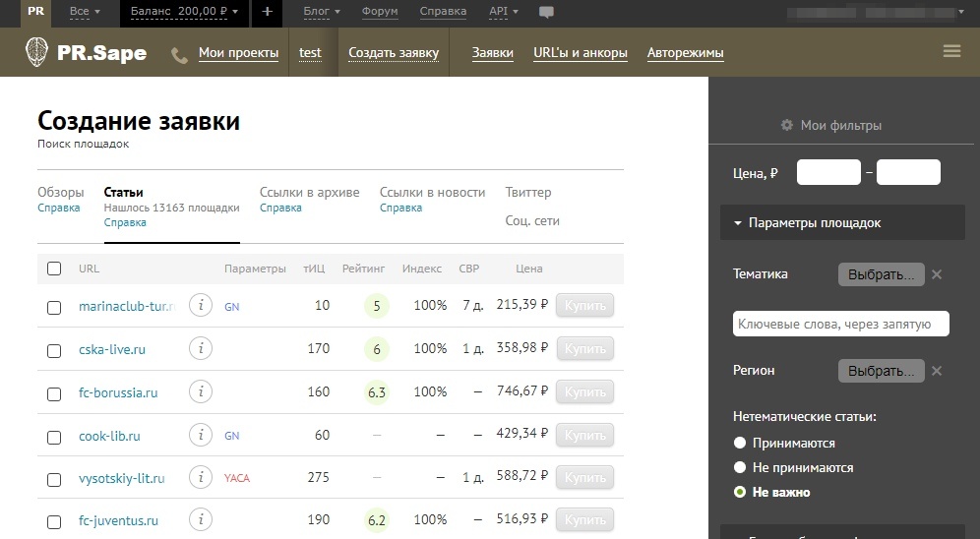
Task: Switch to the Соц. сети tab
Action: 532,220
